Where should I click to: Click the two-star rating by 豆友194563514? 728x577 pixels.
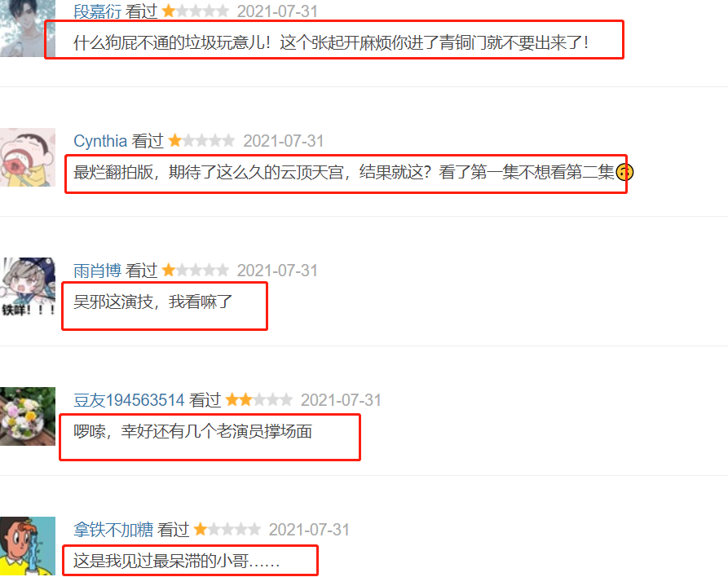[x=259, y=399]
